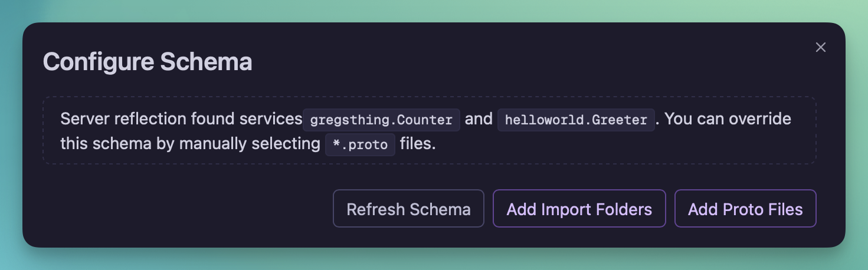Click the gregsthing.Counter service tag

click(x=381, y=120)
